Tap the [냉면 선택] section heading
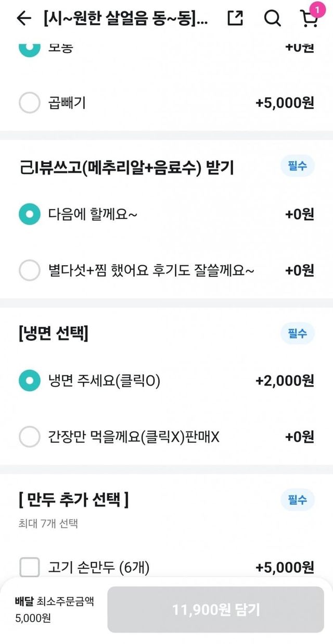 coord(53,333)
